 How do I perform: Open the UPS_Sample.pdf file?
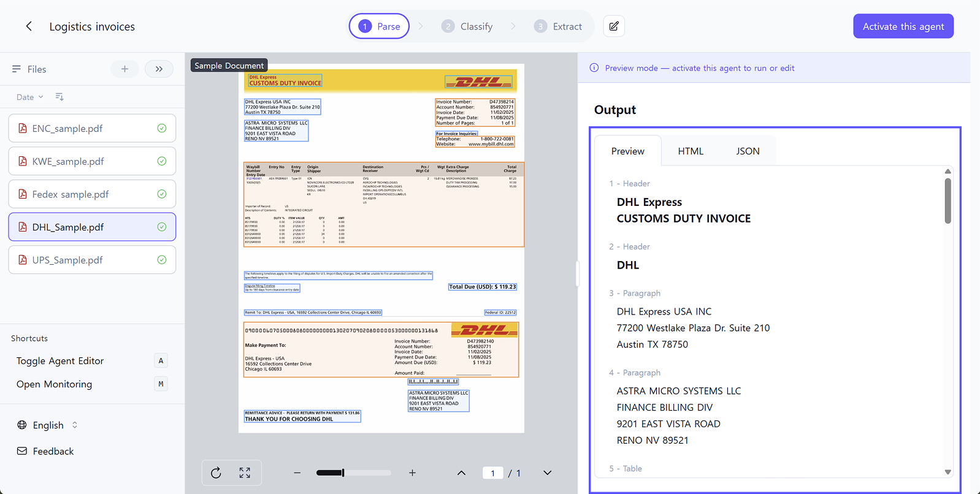(92, 260)
